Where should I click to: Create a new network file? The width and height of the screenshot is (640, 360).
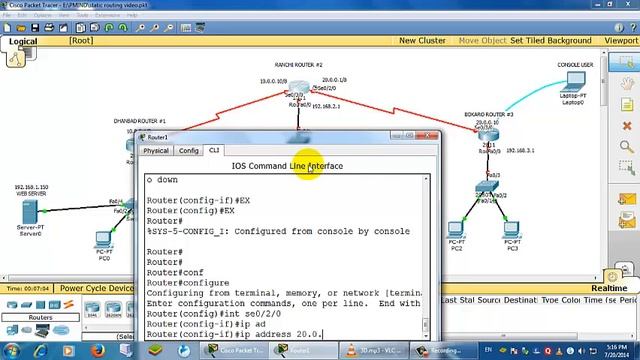point(7,28)
